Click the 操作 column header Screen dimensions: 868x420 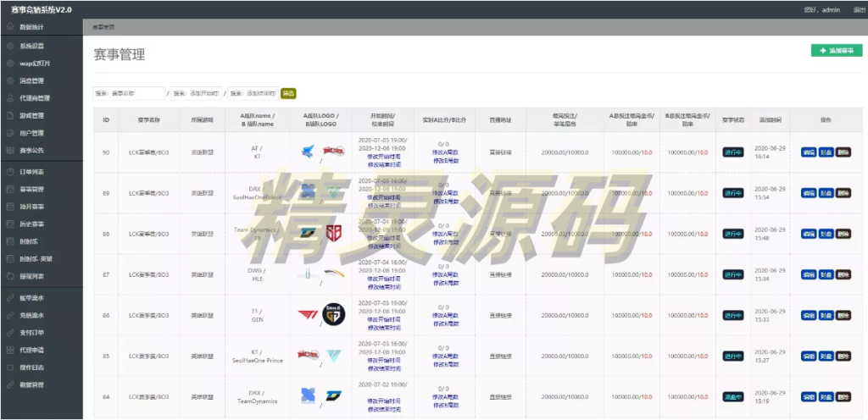(x=826, y=120)
